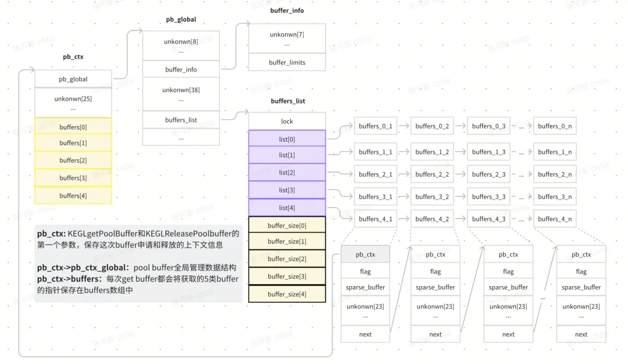Click the buffers_4_2 node

[x=432, y=219]
